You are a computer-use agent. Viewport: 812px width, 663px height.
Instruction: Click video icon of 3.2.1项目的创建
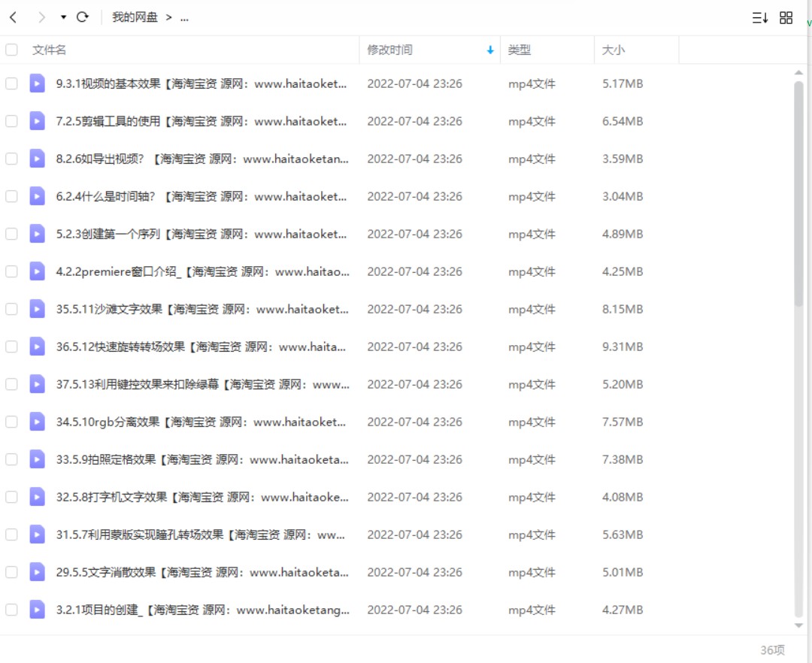[38, 610]
